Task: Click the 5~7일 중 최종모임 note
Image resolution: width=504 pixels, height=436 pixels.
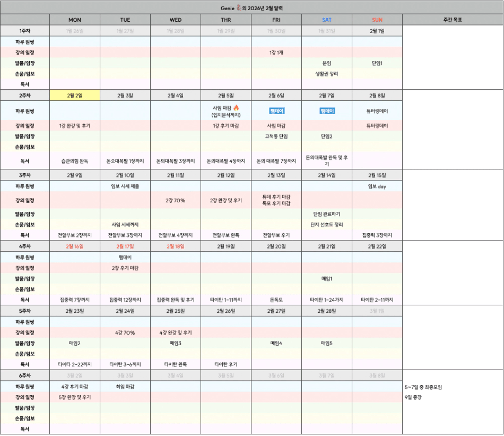Action: pyautogui.click(x=423, y=387)
